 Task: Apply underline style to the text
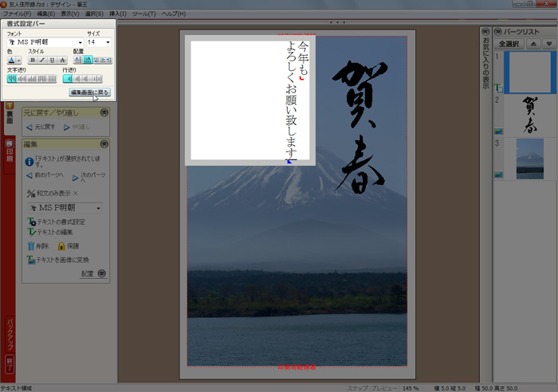click(52, 60)
